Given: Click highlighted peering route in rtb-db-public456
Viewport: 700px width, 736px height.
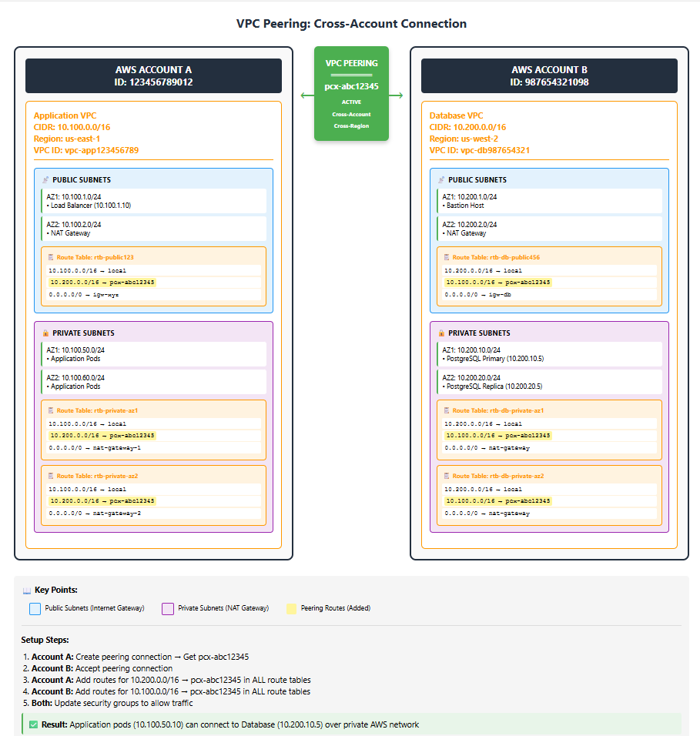Looking at the screenshot, I should (498, 282).
